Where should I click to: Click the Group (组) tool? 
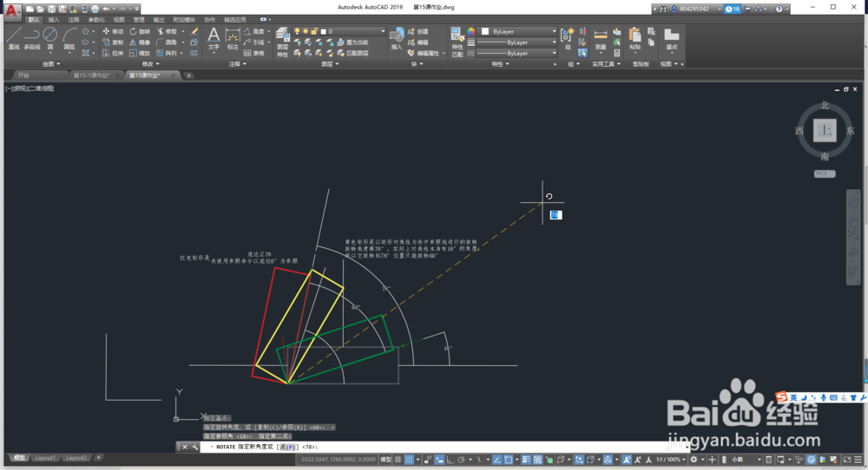click(567, 39)
